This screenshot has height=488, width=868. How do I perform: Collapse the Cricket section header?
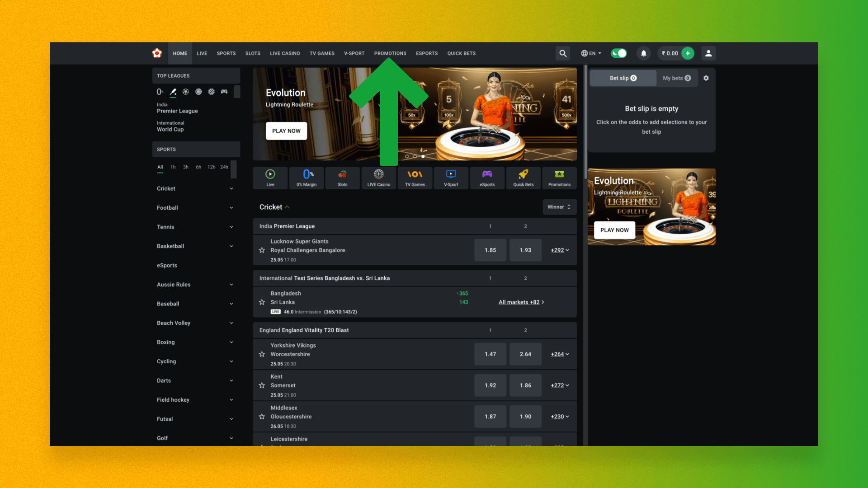(274, 207)
